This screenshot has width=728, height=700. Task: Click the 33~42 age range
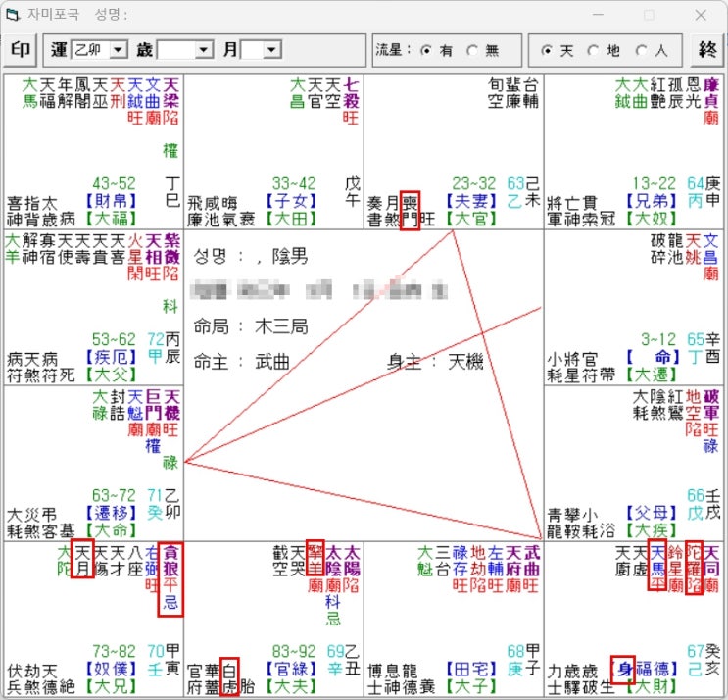click(x=294, y=184)
